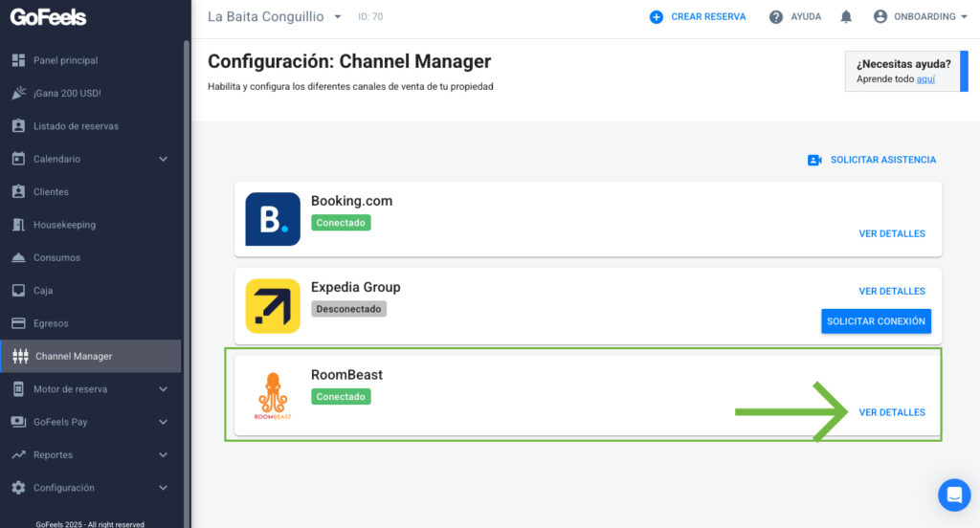The height and width of the screenshot is (528, 980).
Task: Click the Expedia Group logo icon
Action: click(273, 306)
